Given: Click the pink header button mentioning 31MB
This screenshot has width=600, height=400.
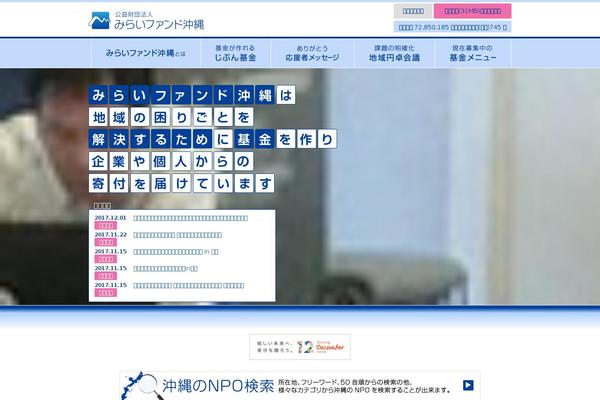Looking at the screenshot, I should (x=473, y=11).
